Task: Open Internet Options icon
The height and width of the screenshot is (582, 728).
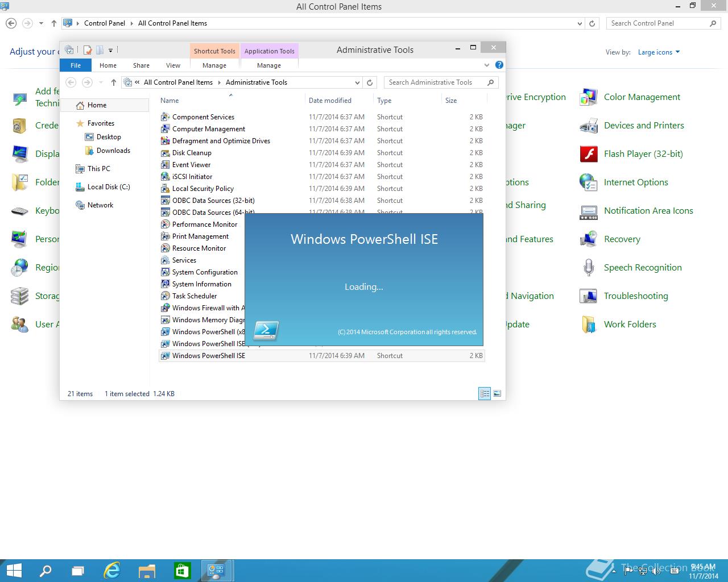Action: [589, 182]
